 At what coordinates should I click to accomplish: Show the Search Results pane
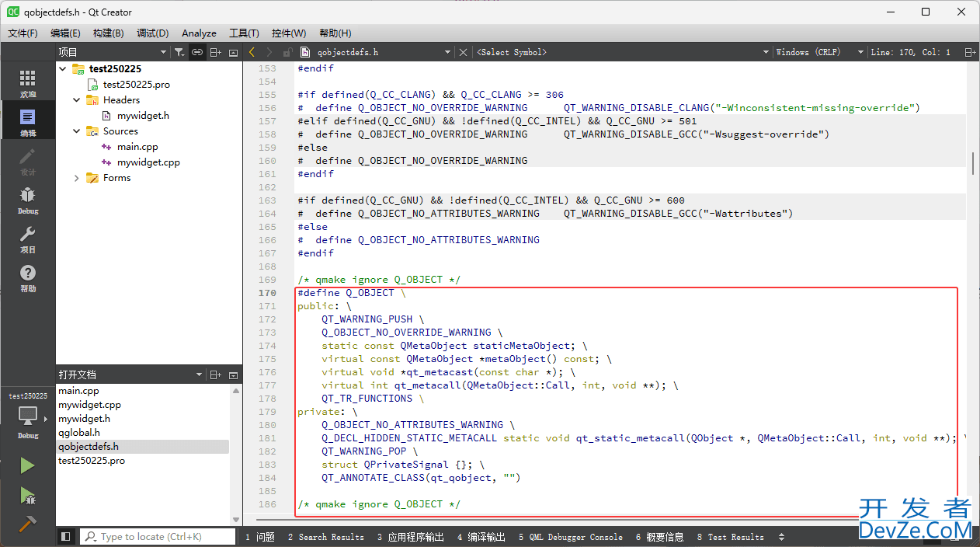pos(325,537)
